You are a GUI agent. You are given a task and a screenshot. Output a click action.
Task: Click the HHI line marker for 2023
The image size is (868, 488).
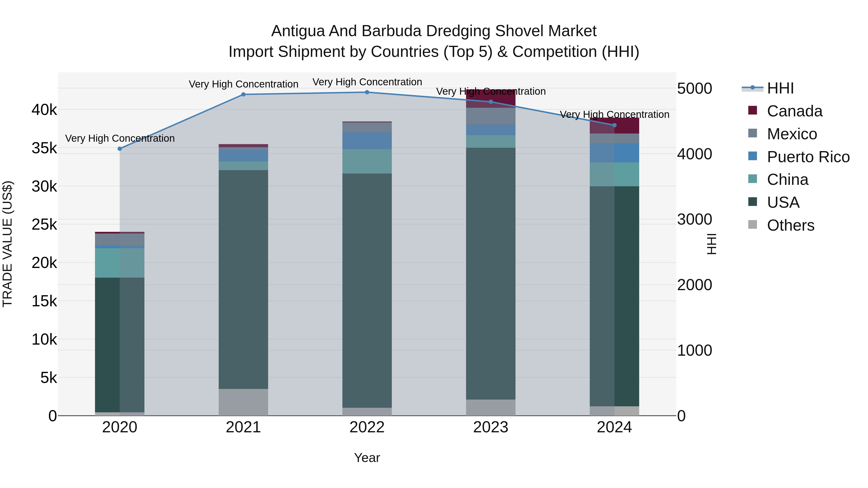click(491, 102)
